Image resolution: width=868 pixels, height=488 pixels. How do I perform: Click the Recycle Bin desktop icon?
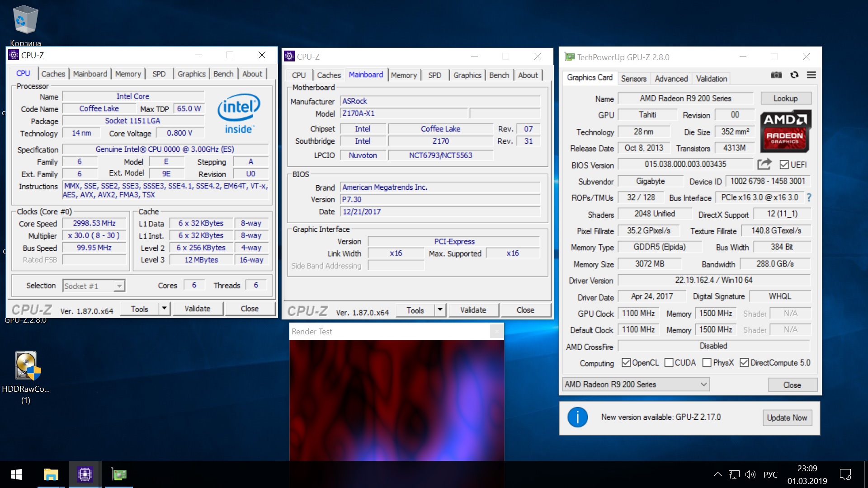25,20
